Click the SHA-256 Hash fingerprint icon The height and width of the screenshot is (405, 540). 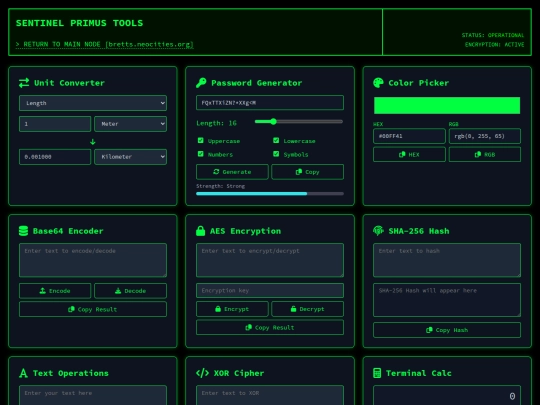[378, 231]
